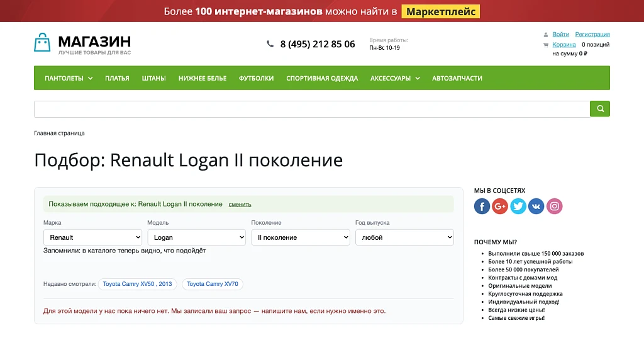Click the сменить link

click(x=240, y=205)
